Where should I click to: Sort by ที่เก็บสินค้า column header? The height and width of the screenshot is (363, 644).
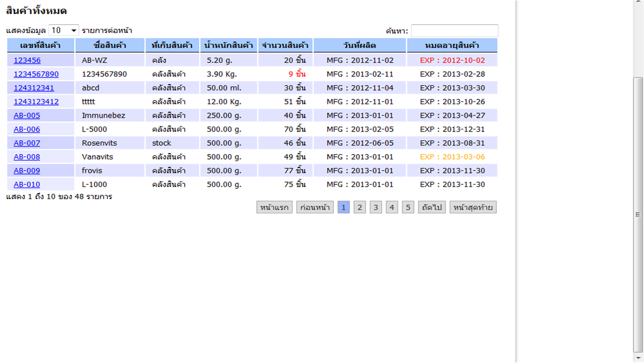pos(172,45)
